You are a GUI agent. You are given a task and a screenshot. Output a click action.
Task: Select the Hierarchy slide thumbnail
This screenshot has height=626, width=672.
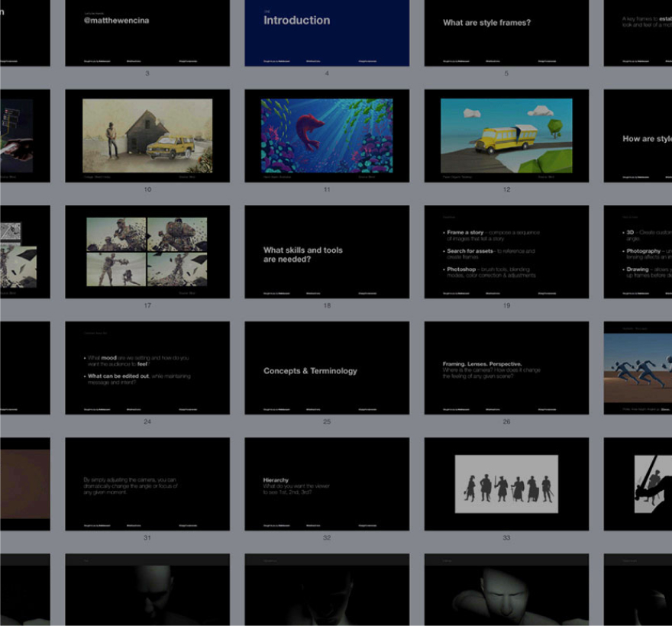tap(327, 483)
